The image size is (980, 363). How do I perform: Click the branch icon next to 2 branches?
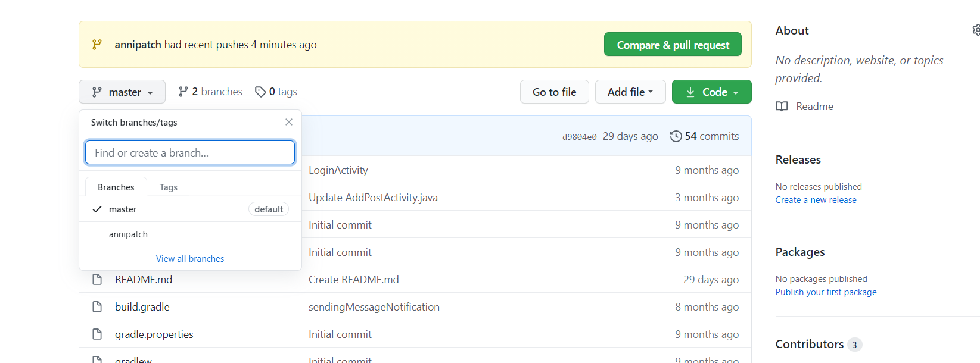click(x=183, y=92)
